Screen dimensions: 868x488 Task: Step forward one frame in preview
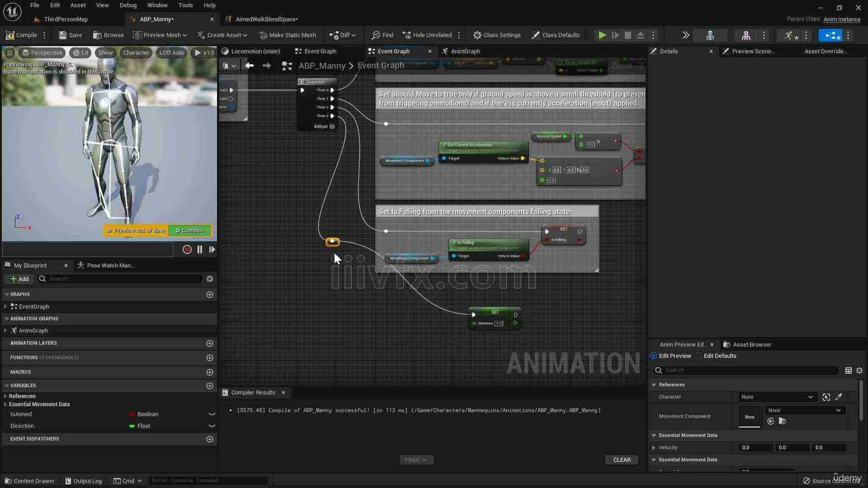coord(212,249)
